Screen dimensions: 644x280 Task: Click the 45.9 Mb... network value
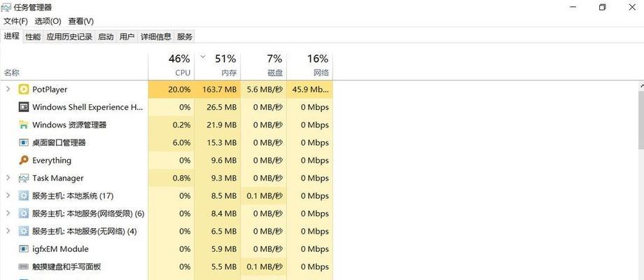pyautogui.click(x=311, y=89)
